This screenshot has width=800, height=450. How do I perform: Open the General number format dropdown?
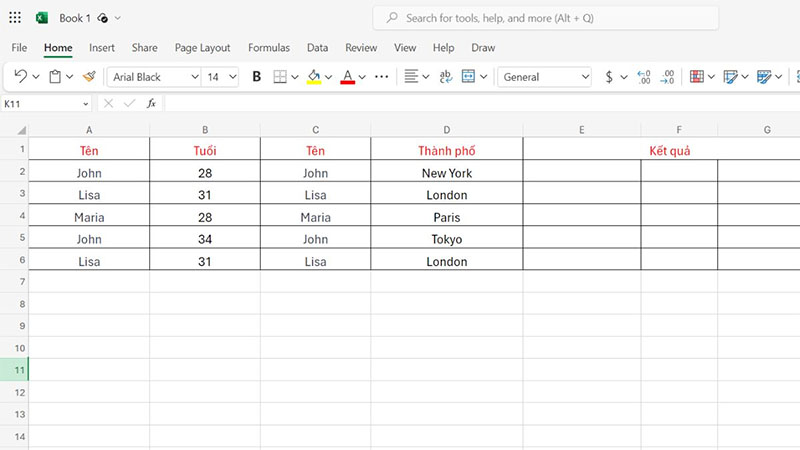click(546, 77)
